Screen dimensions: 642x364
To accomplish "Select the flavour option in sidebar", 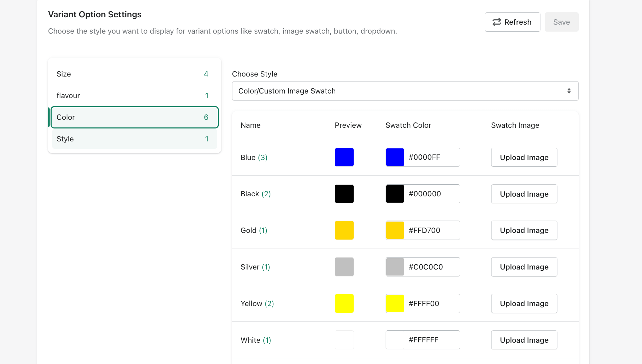I will (x=135, y=95).
